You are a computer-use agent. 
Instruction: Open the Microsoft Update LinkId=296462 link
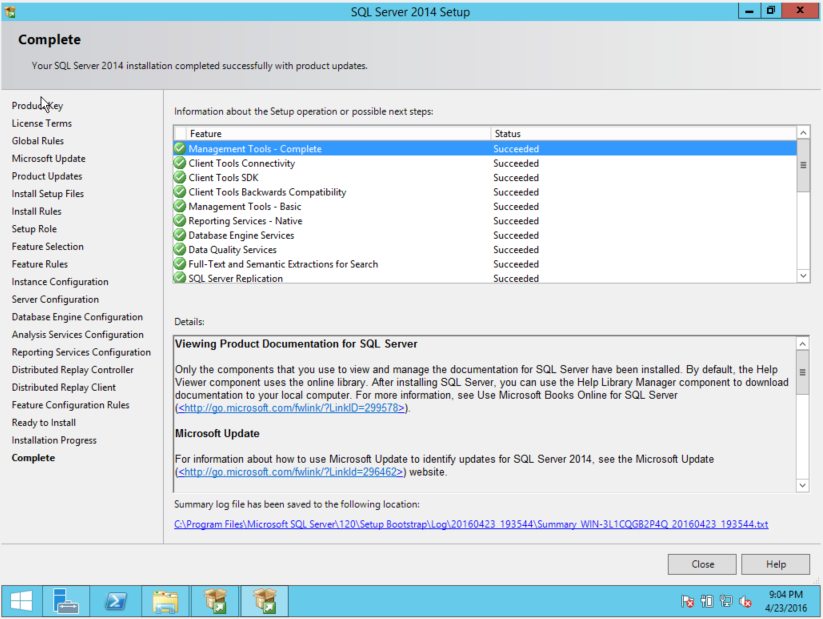(x=290, y=472)
